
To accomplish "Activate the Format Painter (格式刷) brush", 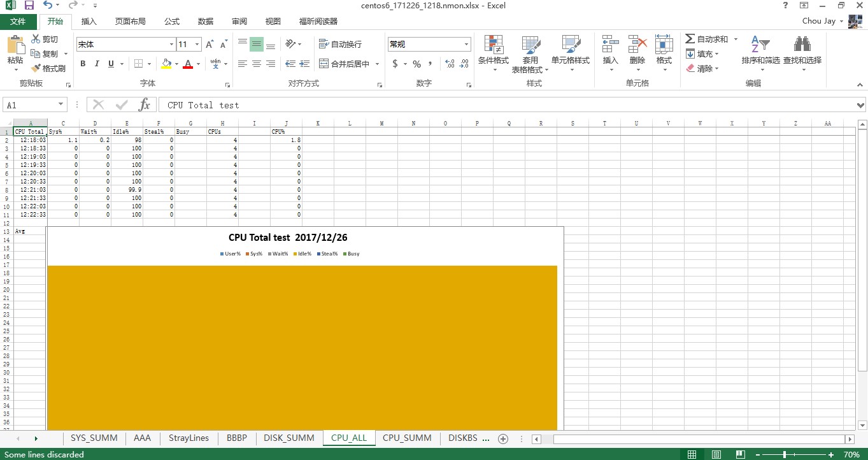I will click(48, 68).
